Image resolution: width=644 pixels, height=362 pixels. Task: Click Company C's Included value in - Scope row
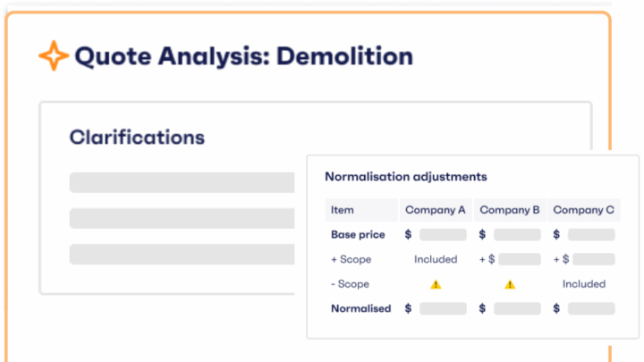point(584,284)
